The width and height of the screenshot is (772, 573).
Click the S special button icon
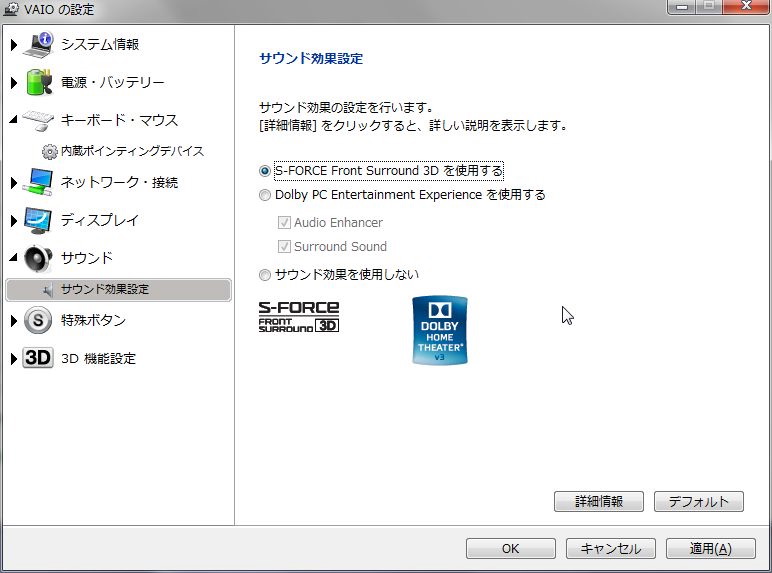coord(38,320)
